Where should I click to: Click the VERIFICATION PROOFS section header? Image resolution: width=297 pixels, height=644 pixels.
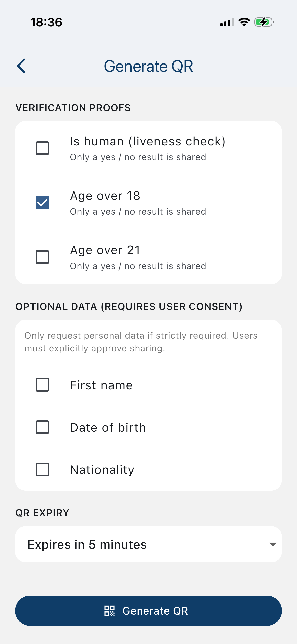point(73,107)
